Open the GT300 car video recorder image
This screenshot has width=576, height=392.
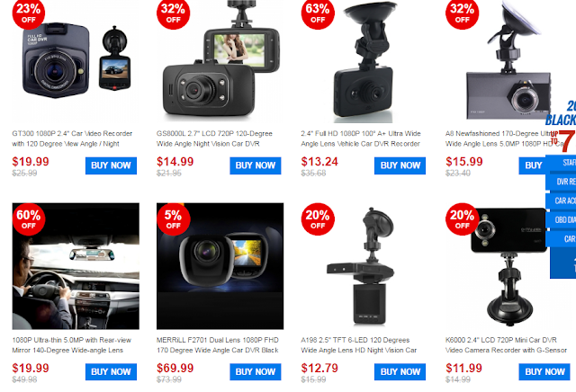point(76,62)
